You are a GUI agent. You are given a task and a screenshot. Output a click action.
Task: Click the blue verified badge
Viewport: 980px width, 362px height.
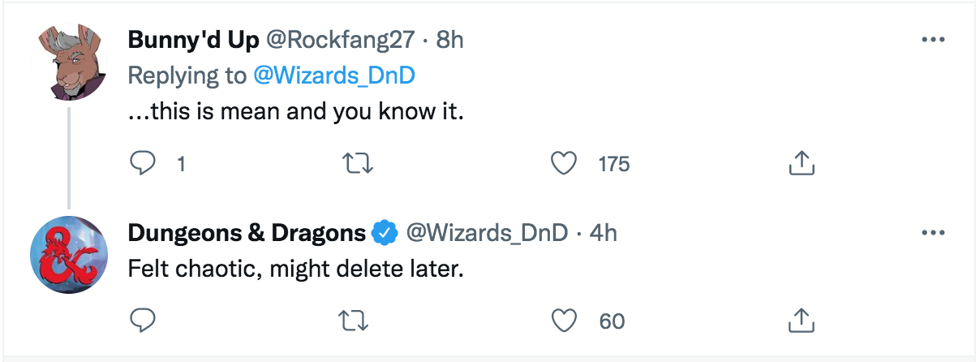coord(384,234)
